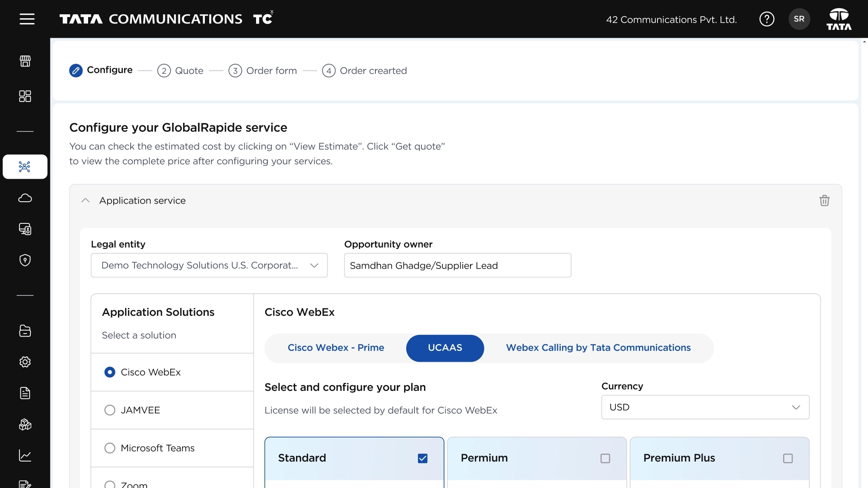Open the analytics line chart sidebar icon
The image size is (868, 488).
25,455
